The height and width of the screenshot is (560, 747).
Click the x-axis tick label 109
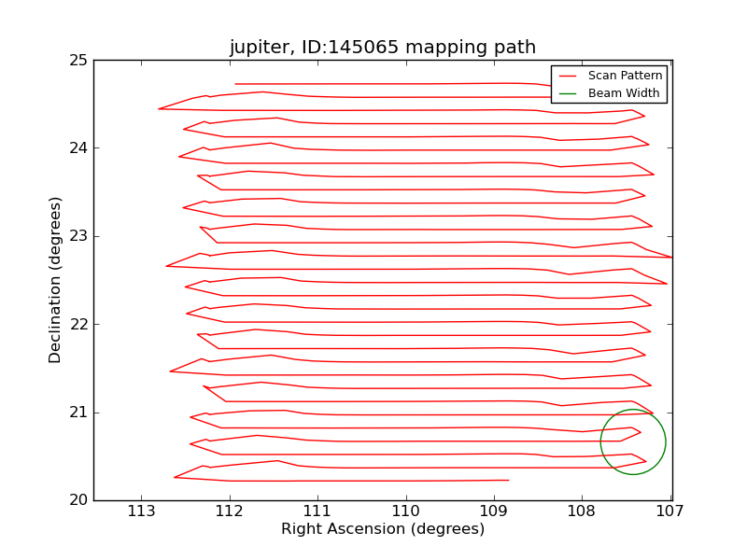tap(494, 511)
